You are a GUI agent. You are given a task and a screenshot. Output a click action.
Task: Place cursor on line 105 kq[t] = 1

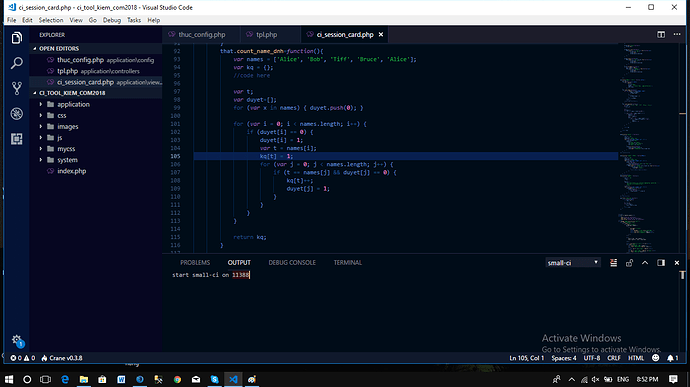(x=276, y=156)
